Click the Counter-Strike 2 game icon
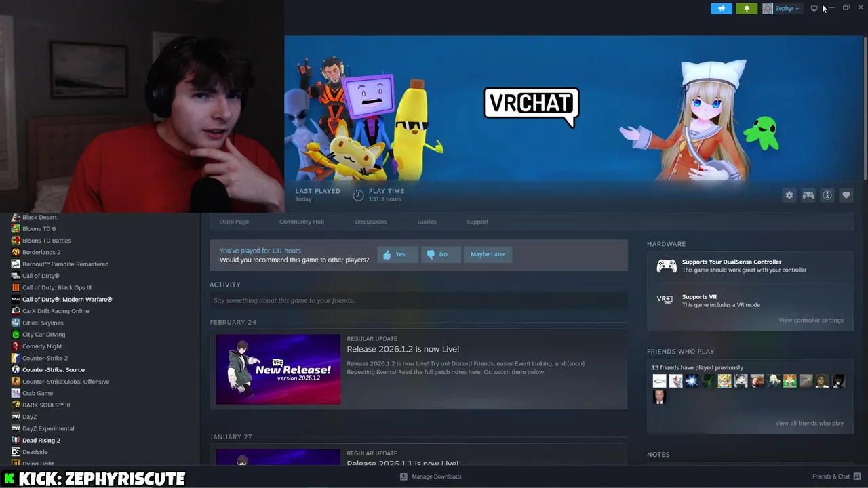The image size is (868, 488). click(x=16, y=358)
